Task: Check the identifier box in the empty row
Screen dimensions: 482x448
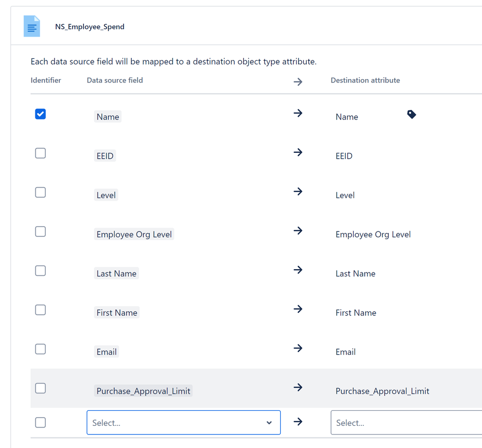Action: pos(41,422)
